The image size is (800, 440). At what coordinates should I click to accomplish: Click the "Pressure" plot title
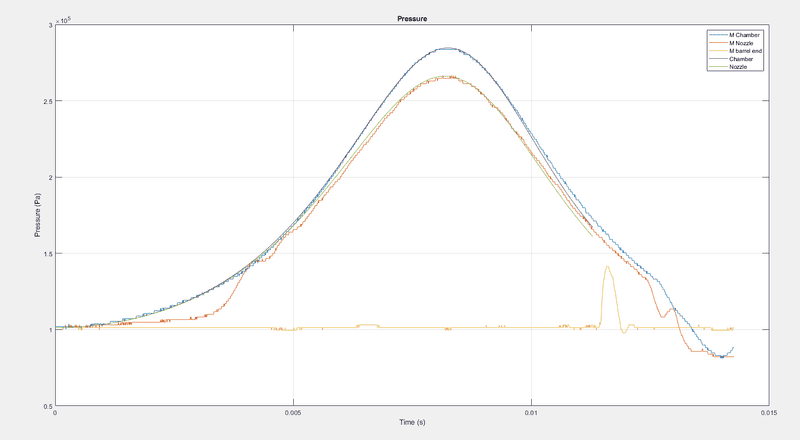point(412,19)
